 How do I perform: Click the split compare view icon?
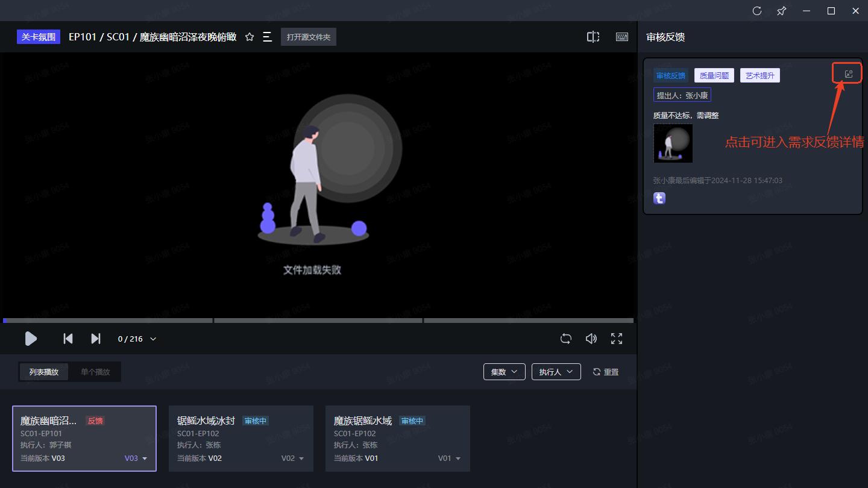pos(593,37)
